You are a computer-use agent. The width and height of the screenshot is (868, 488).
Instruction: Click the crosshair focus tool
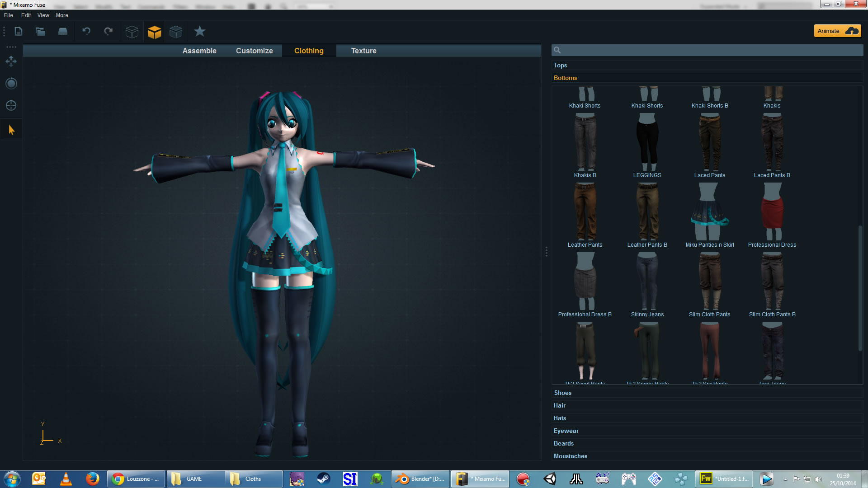11,105
